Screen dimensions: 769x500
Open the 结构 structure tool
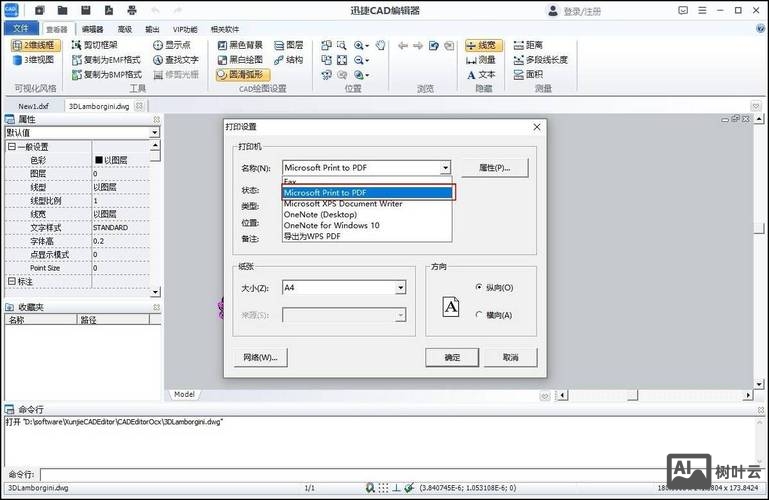click(x=288, y=60)
